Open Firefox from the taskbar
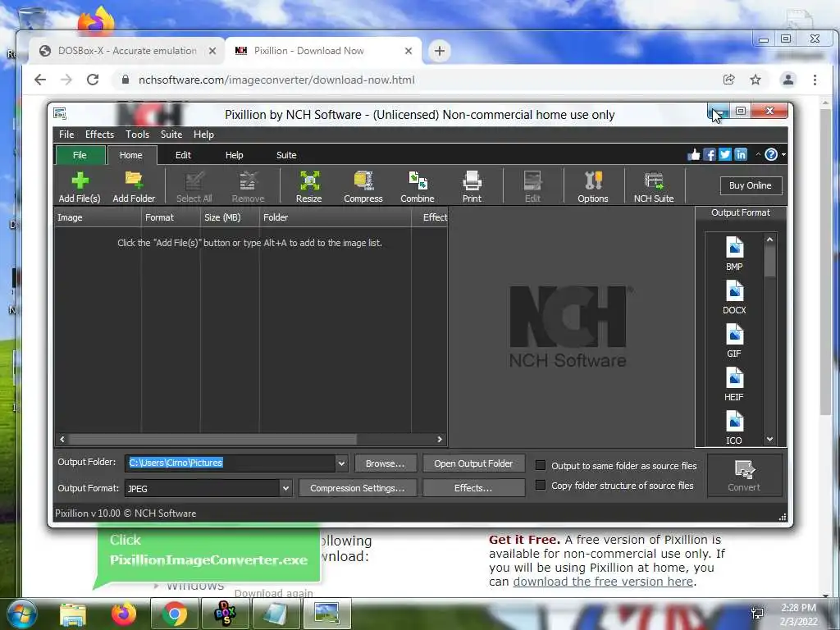 click(124, 614)
